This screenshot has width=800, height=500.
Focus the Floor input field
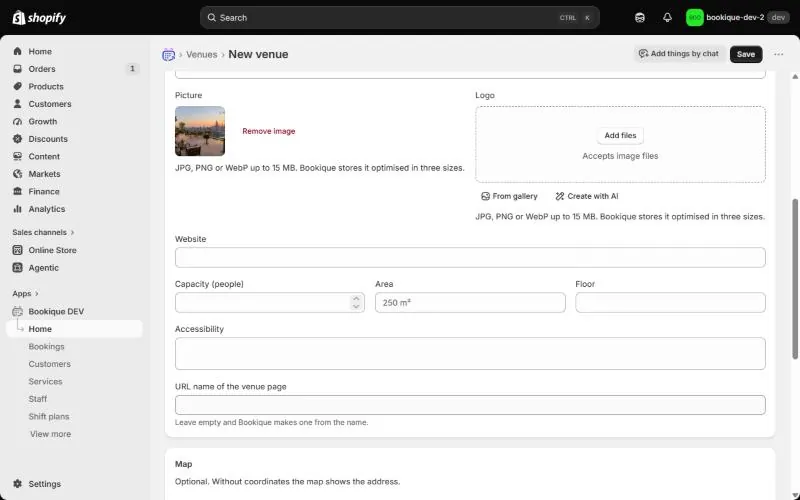tap(670, 303)
